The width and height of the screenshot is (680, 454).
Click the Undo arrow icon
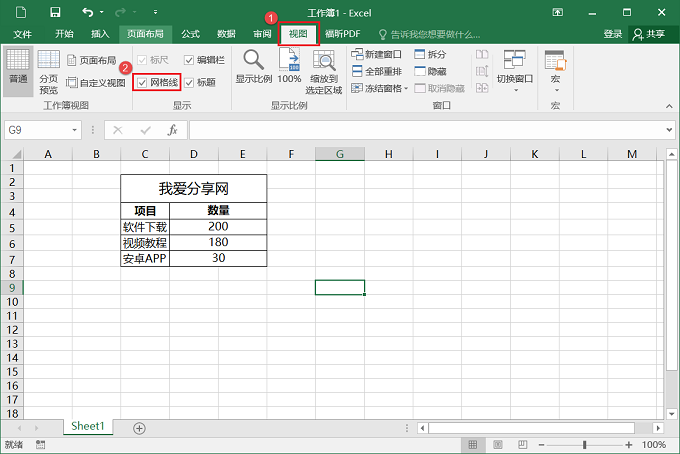(x=88, y=12)
